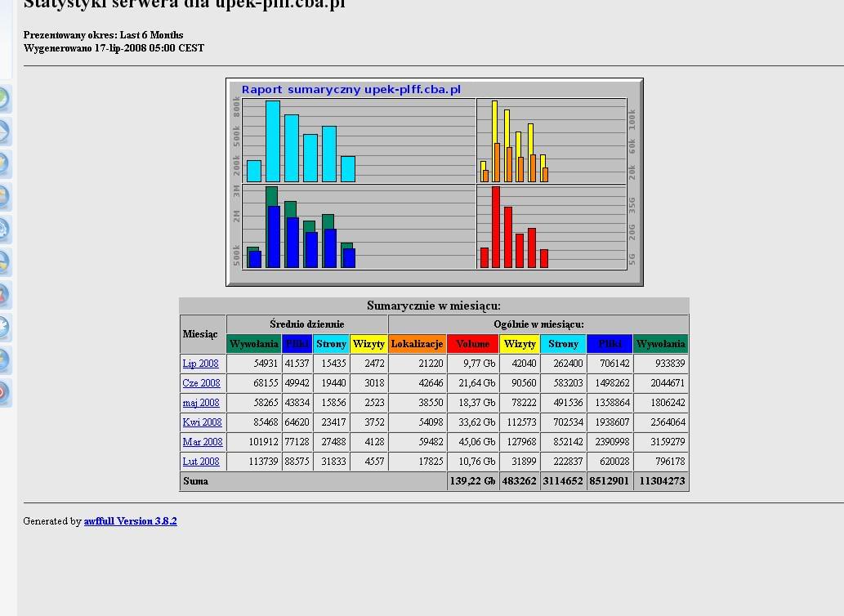Select the 18,37 Gb volume cell
This screenshot has height=616, width=844.
coord(472,403)
